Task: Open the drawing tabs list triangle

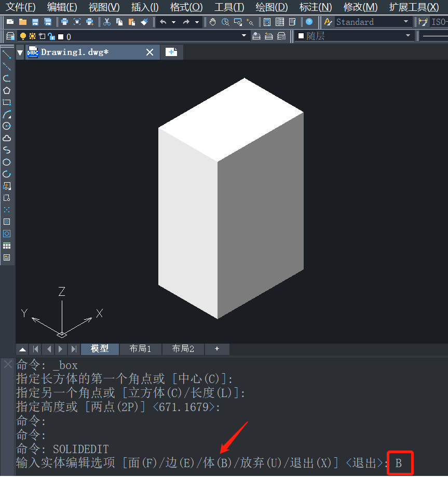Action: coord(20,52)
